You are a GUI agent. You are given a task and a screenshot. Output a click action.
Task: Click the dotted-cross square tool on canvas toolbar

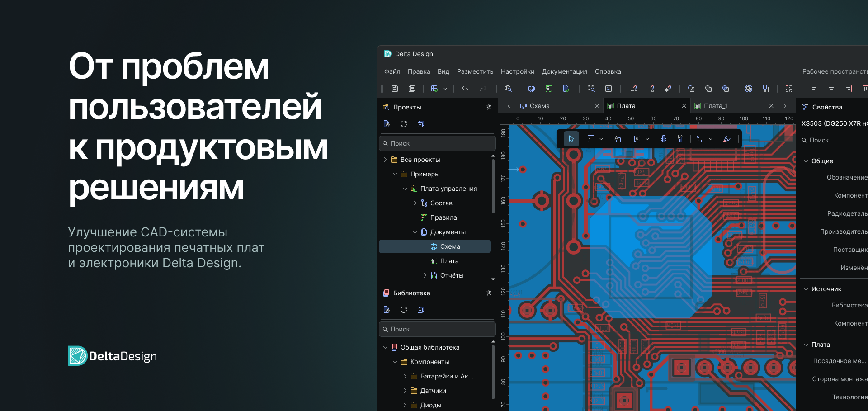(591, 139)
